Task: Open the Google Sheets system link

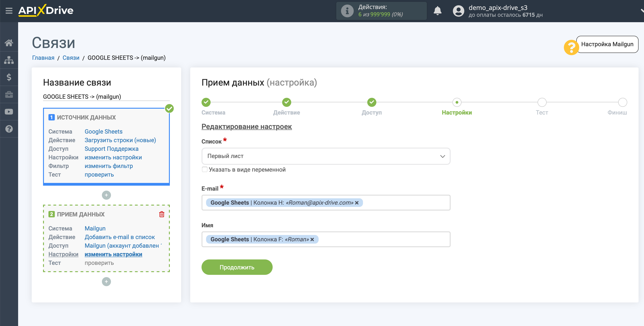Action: pyautogui.click(x=103, y=132)
